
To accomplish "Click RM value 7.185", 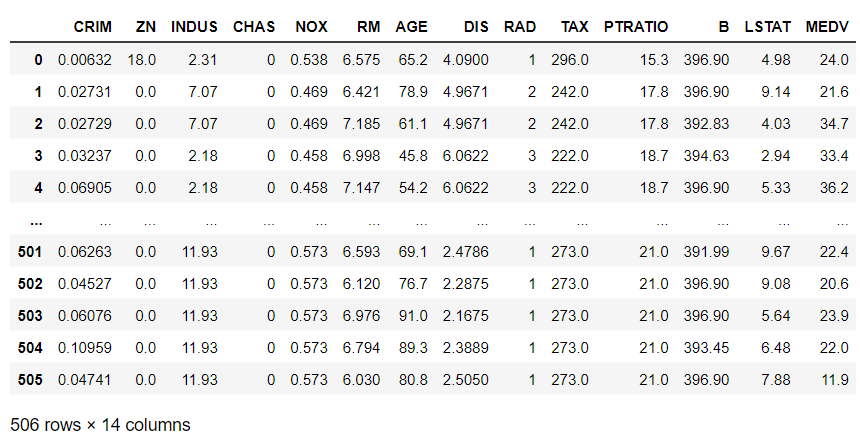I will point(361,124).
